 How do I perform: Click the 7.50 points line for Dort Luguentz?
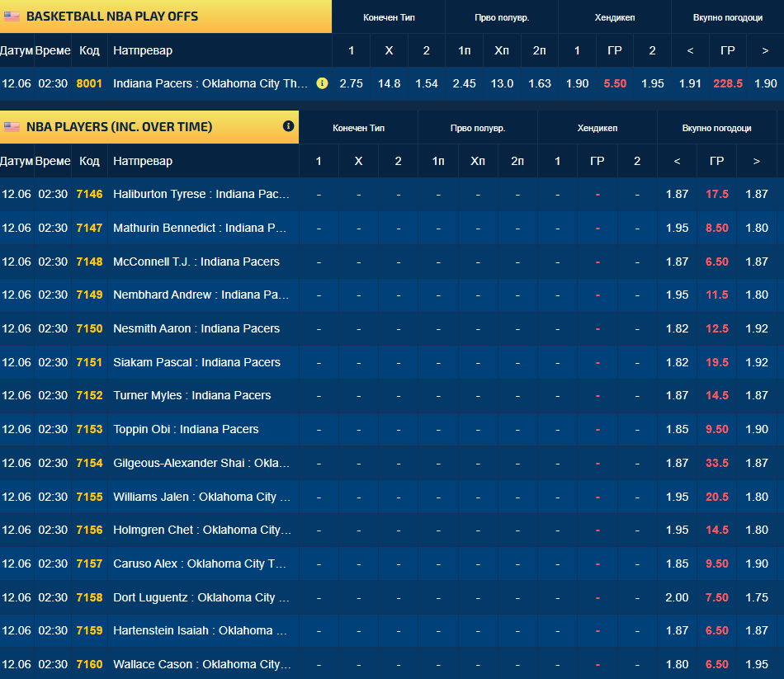pos(717,597)
